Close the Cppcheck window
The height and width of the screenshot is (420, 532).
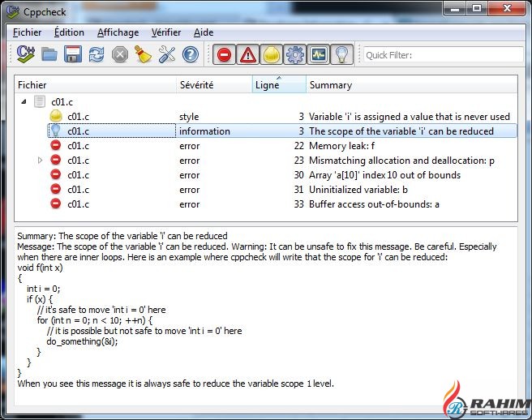coord(507,9)
